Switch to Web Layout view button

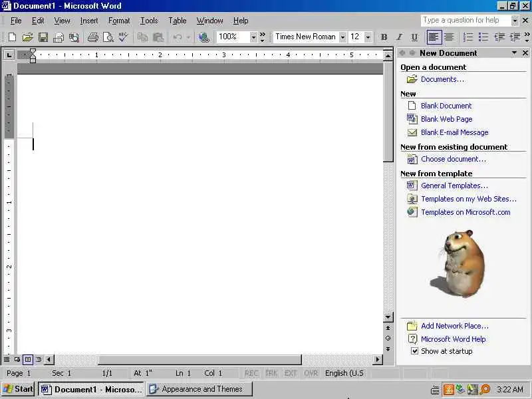tap(17, 359)
